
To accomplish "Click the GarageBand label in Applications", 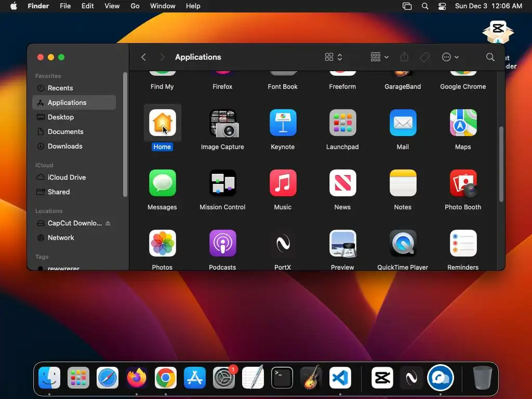I will (x=403, y=87).
